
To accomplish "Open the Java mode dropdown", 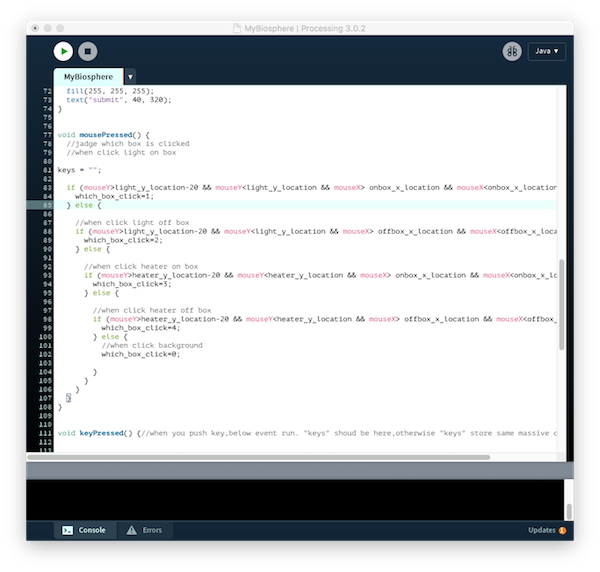I will (546, 51).
